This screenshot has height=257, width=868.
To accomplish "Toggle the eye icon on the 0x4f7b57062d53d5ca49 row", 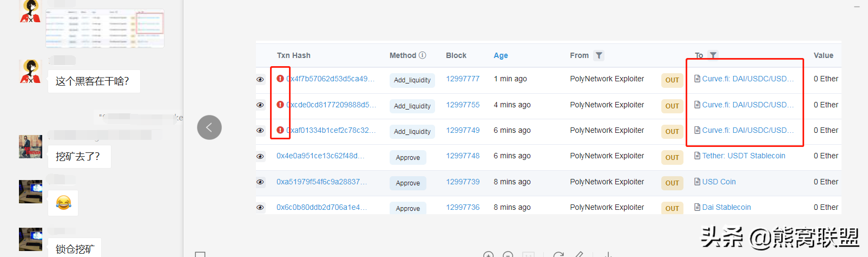I will click(x=260, y=80).
